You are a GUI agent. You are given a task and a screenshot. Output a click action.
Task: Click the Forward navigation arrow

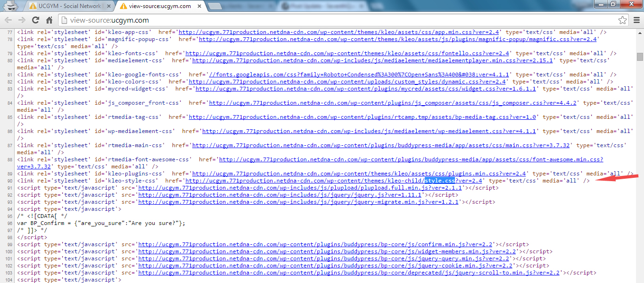click(22, 20)
